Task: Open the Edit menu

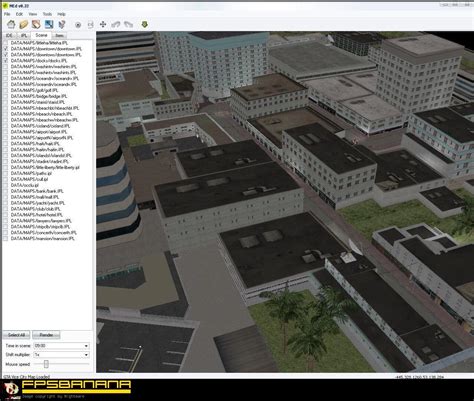Action: 19,14
